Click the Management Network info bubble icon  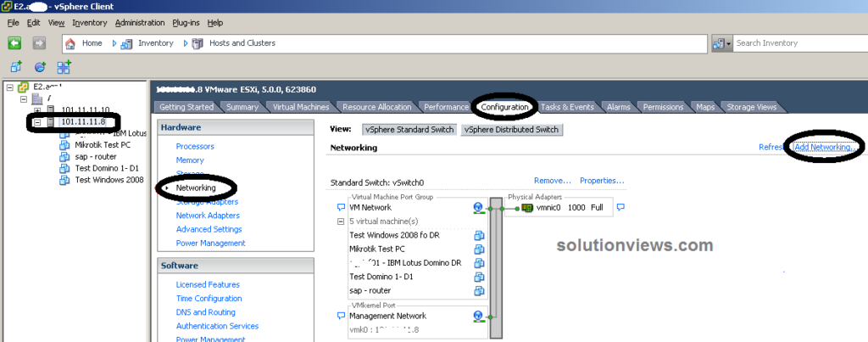(x=341, y=316)
